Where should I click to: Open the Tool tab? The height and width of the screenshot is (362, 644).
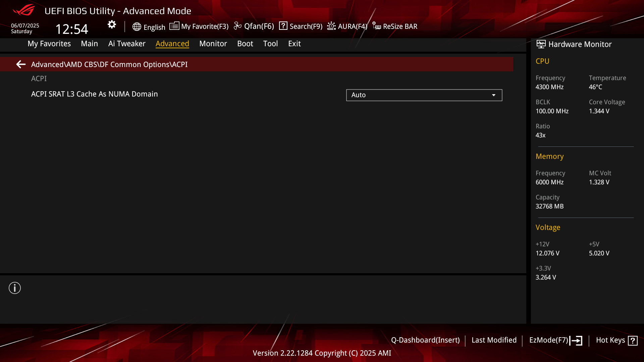[270, 44]
